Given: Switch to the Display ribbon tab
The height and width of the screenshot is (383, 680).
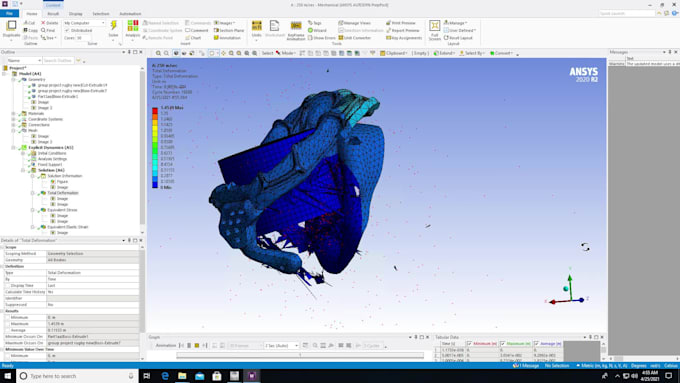Looking at the screenshot, I should pos(75,14).
